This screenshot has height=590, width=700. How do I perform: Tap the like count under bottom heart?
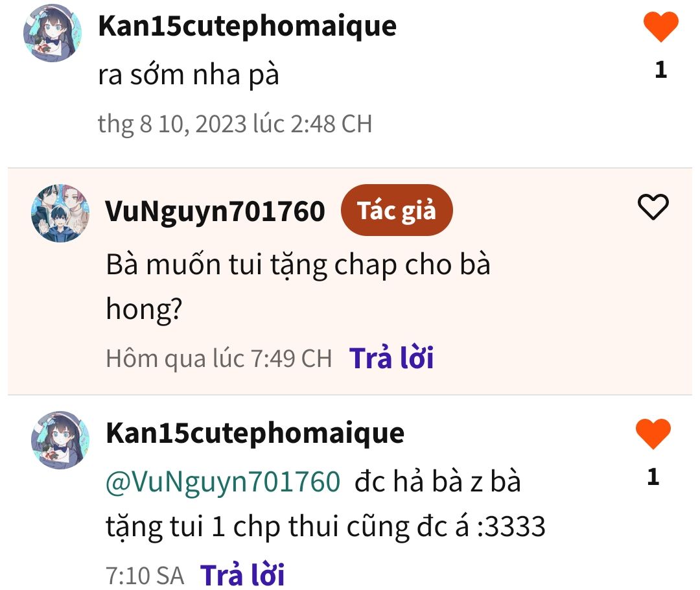pos(653,477)
